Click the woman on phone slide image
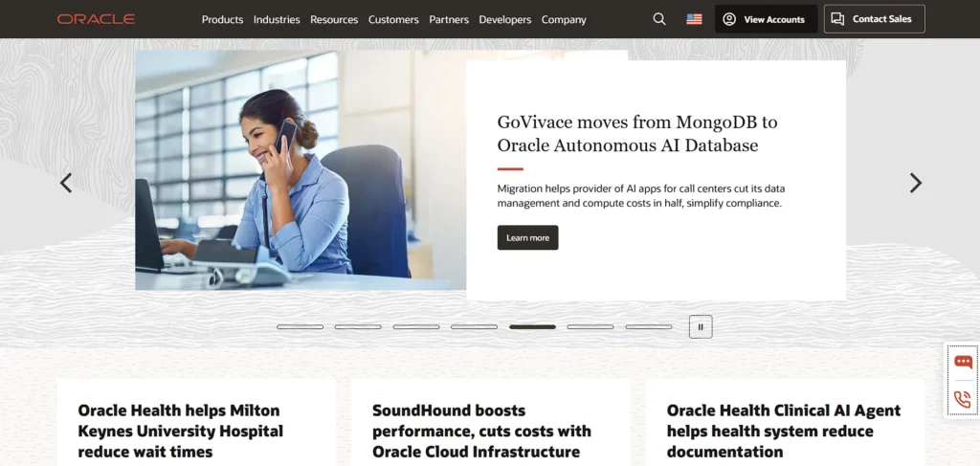Screen dimensions: 980x466 (301, 170)
